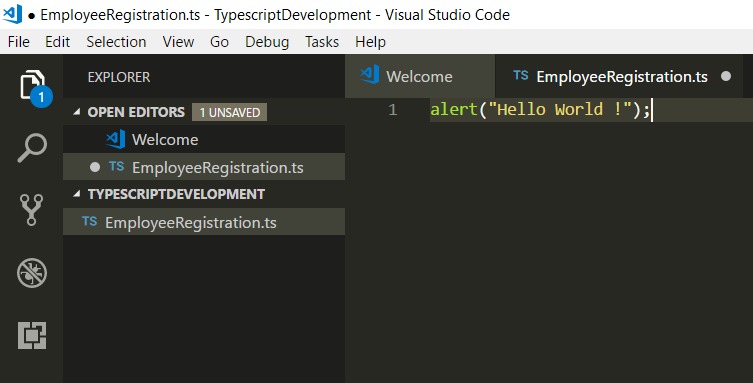Click the VS Code icon beside Welcome in Open Editors
Screen dimensions: 753x383
click(x=116, y=139)
